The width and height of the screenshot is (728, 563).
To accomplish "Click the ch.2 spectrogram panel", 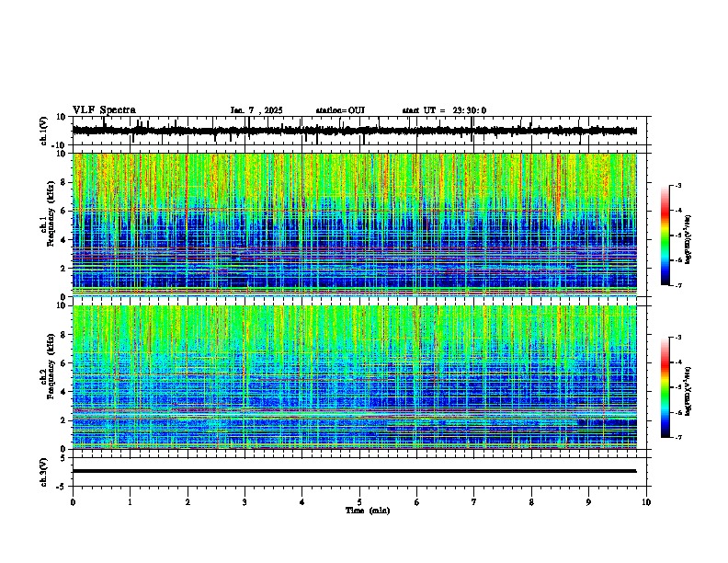I will pyautogui.click(x=354, y=377).
